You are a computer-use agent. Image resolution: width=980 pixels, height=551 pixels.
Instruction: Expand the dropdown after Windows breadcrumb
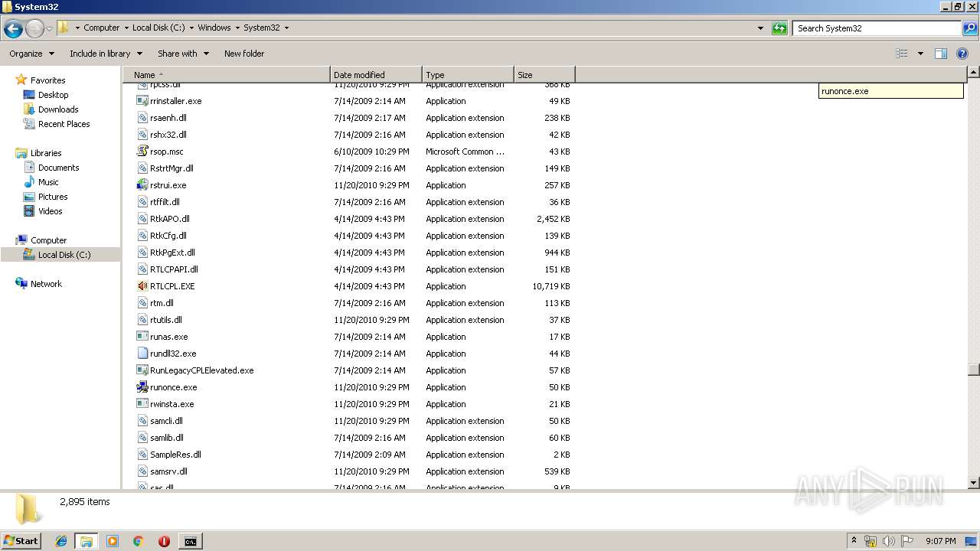coord(237,28)
